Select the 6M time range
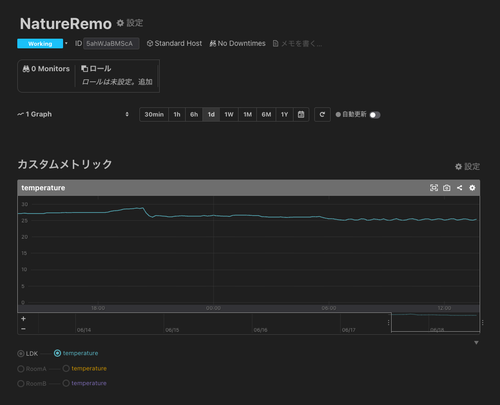500x405 pixels. (x=266, y=114)
